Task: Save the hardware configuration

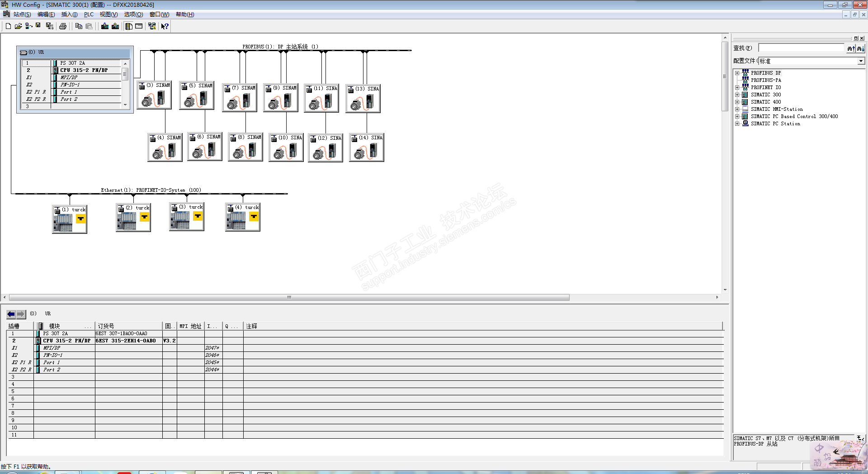Action: coord(38,26)
